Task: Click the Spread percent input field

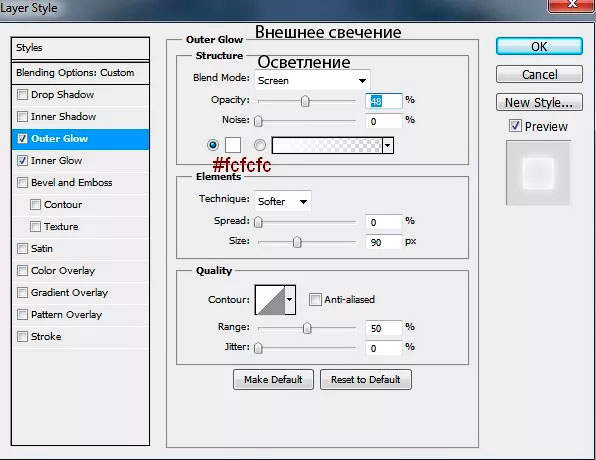Action: pyautogui.click(x=384, y=222)
